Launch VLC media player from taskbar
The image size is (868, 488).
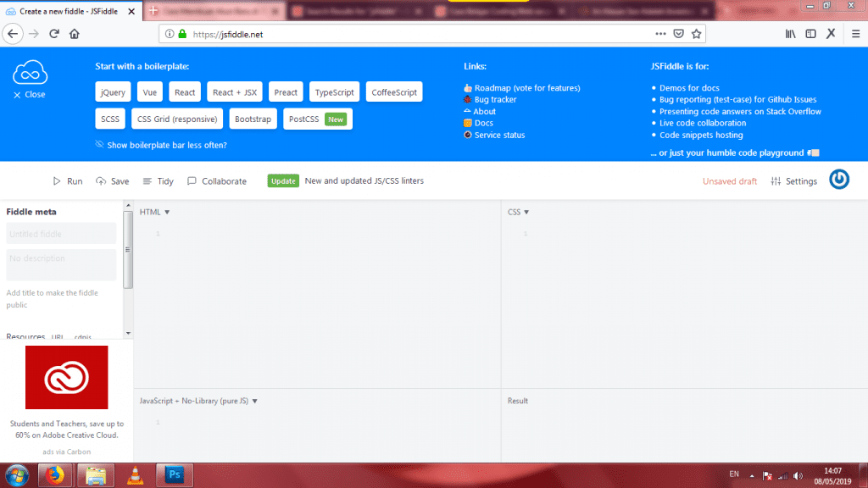point(135,475)
